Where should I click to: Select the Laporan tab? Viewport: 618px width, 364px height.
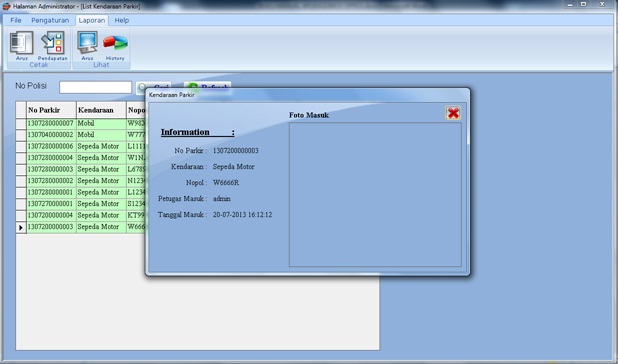[92, 20]
